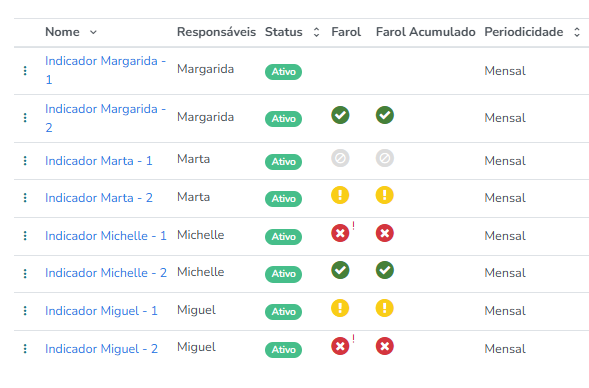589x388 pixels.
Task: Open the Indicador Michelle - 1 link
Action: pyautogui.click(x=106, y=236)
